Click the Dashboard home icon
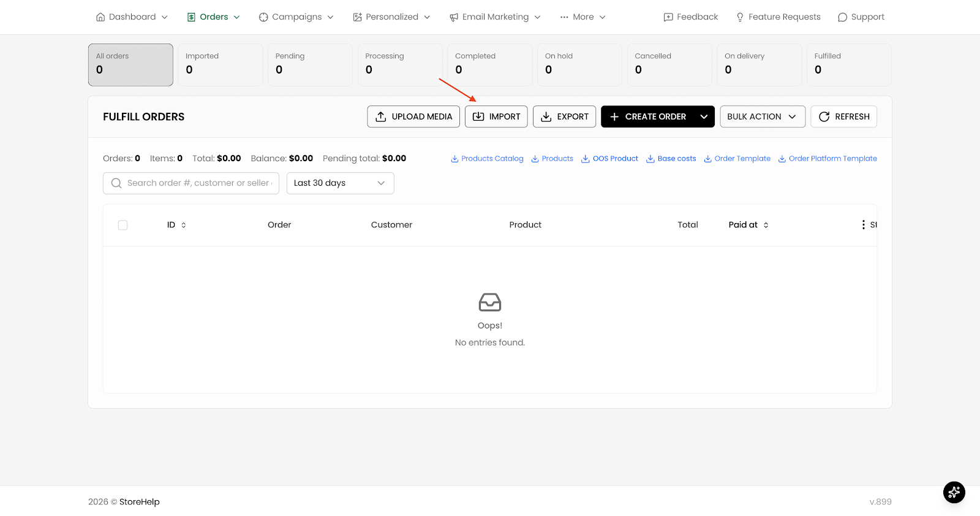980x516 pixels. click(x=100, y=17)
